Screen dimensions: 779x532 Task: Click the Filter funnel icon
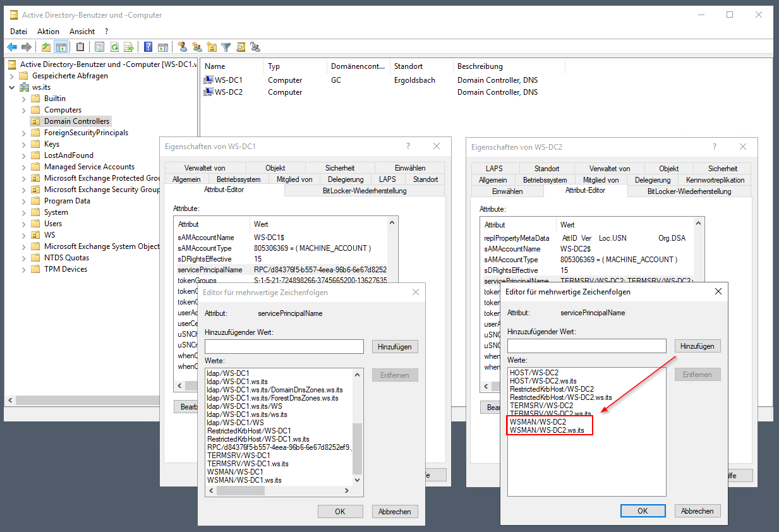[x=226, y=47]
